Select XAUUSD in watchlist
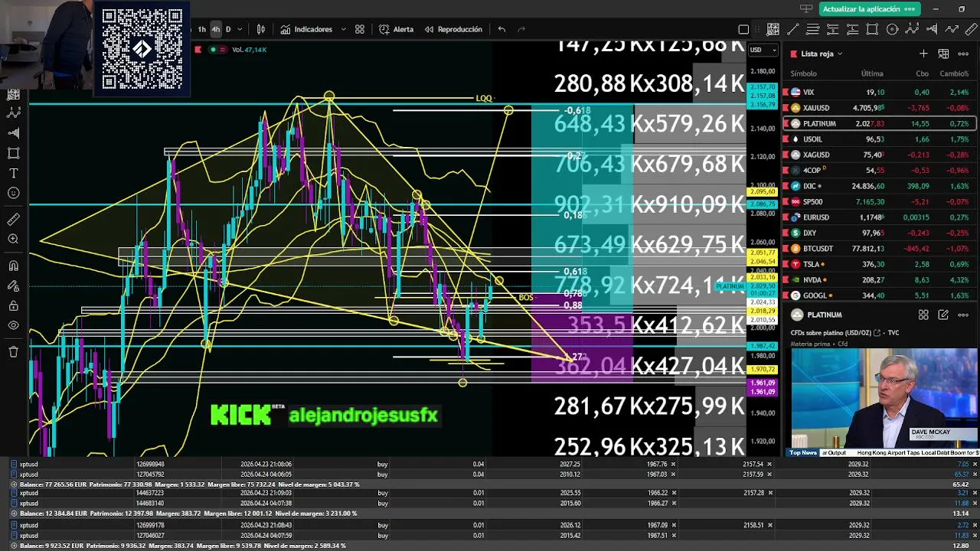 [x=879, y=108]
